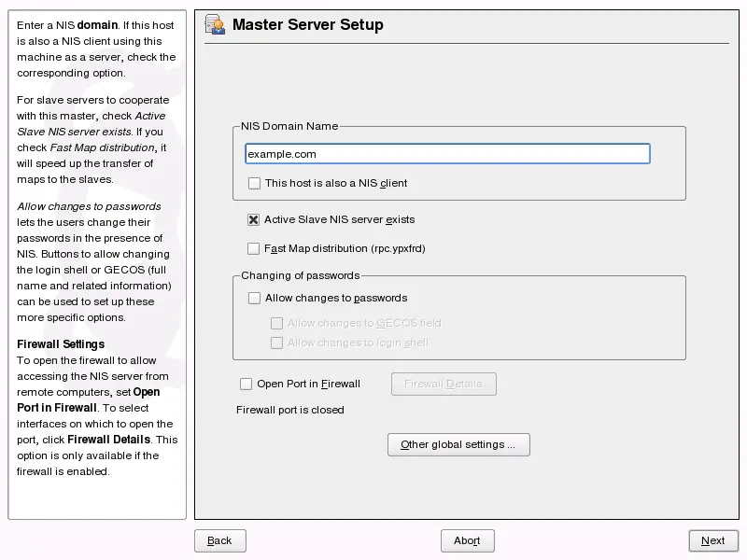Check 'Allow changes to passwords'
The width and height of the screenshot is (747, 560).
[254, 298]
